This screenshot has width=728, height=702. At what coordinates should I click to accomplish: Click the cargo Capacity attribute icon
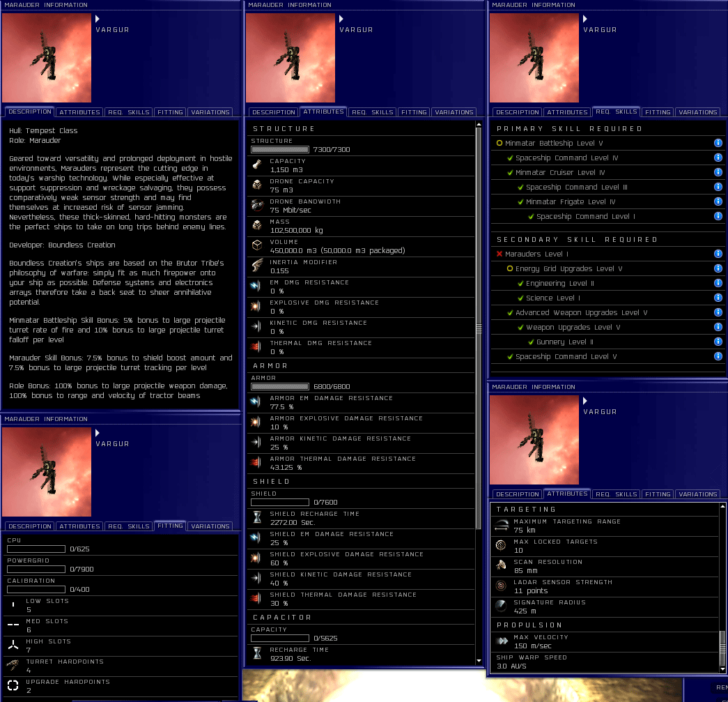coord(257,165)
